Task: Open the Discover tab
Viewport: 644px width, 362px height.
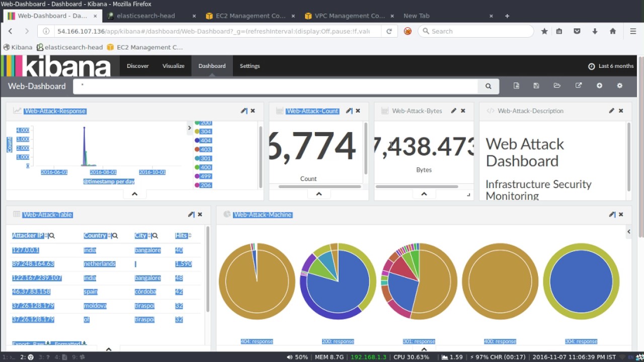Action: (x=137, y=66)
